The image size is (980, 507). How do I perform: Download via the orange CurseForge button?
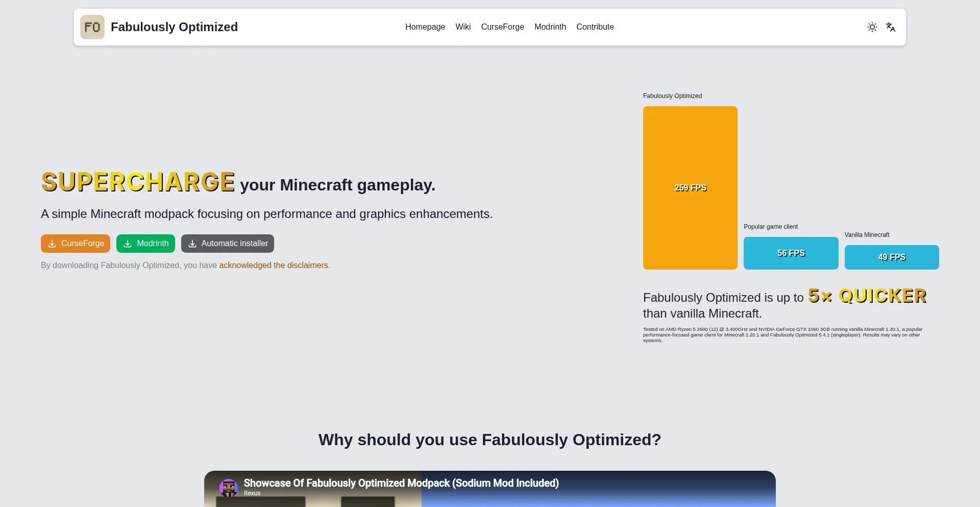pos(76,244)
